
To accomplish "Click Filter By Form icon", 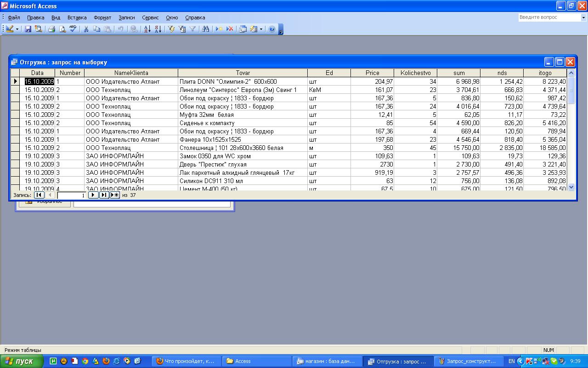I will pyautogui.click(x=182, y=29).
